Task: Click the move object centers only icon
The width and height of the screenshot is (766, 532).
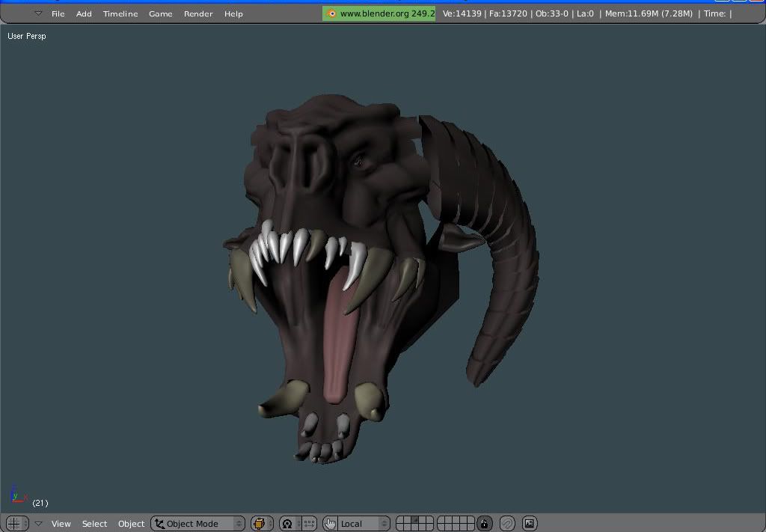Action: pyautogui.click(x=308, y=524)
